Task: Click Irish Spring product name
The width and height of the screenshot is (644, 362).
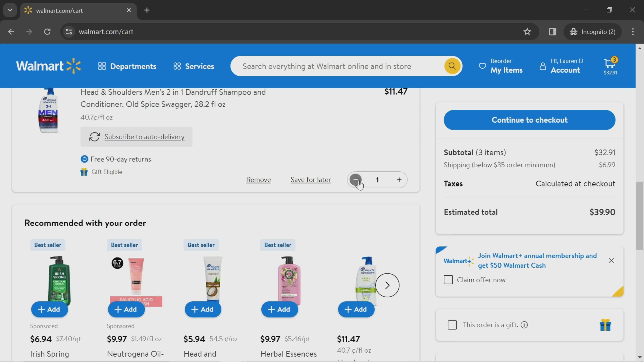Action: tap(49, 354)
